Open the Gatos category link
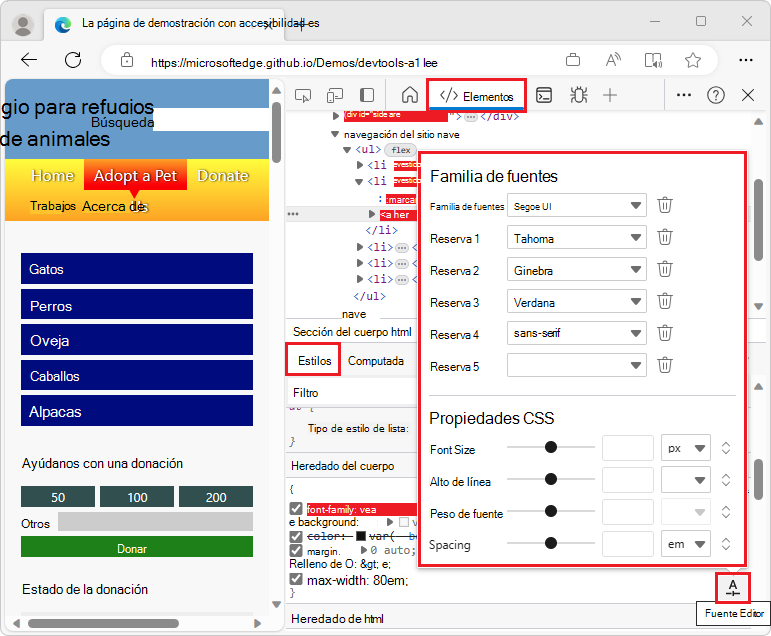Viewport: 771px width, 636px height. tap(137, 269)
